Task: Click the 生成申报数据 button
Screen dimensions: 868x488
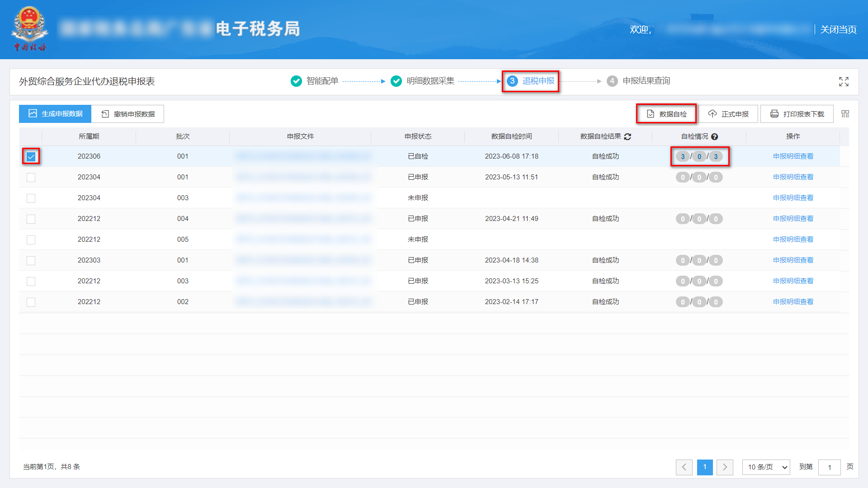Action: coord(55,114)
